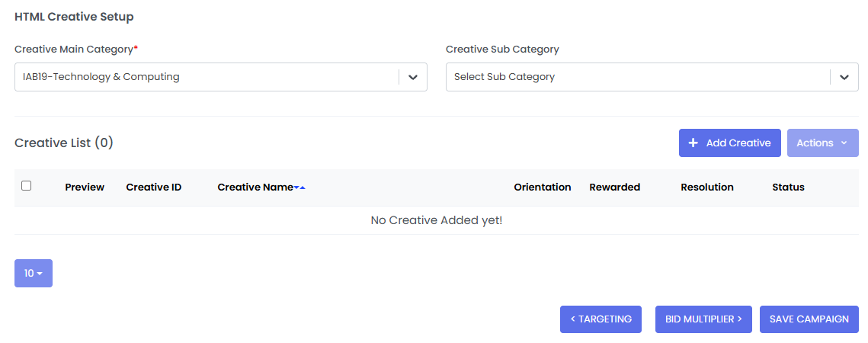The image size is (868, 343).
Task: Open the Creative Main Category dropdown
Action: click(x=207, y=77)
